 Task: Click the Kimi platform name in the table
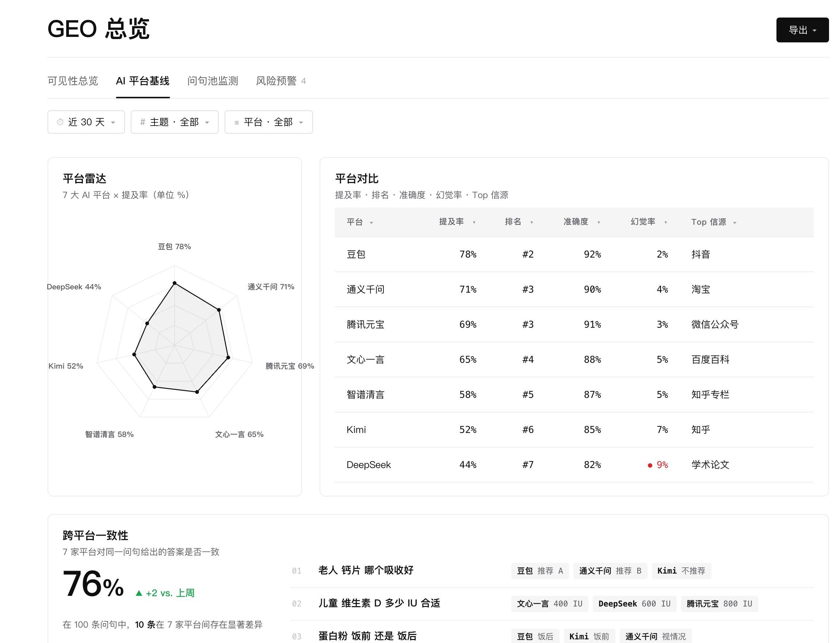pos(356,429)
